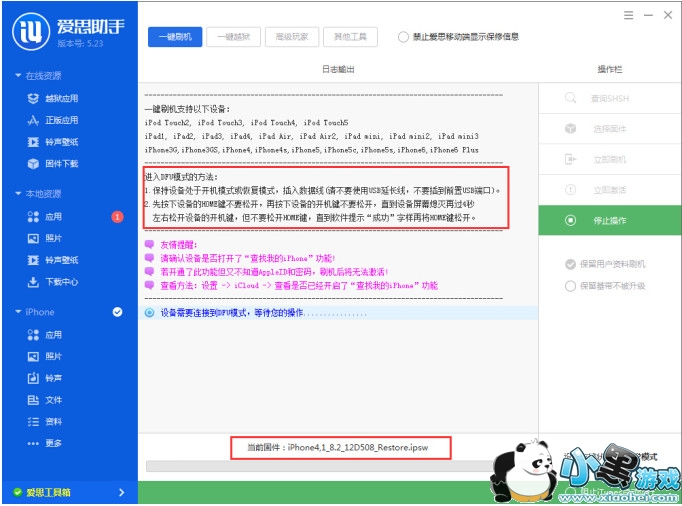Close the 爱思助手 window
This screenshot has height=506, width=682.
point(668,15)
